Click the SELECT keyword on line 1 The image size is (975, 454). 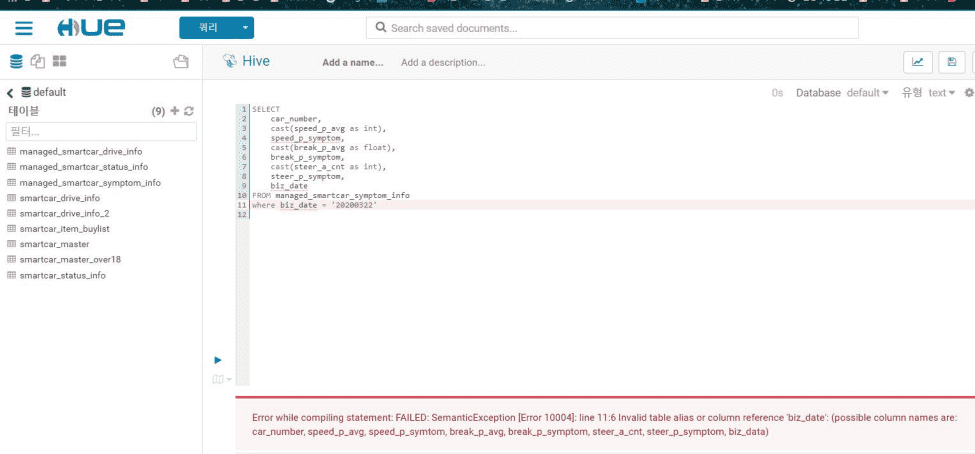(x=266, y=109)
